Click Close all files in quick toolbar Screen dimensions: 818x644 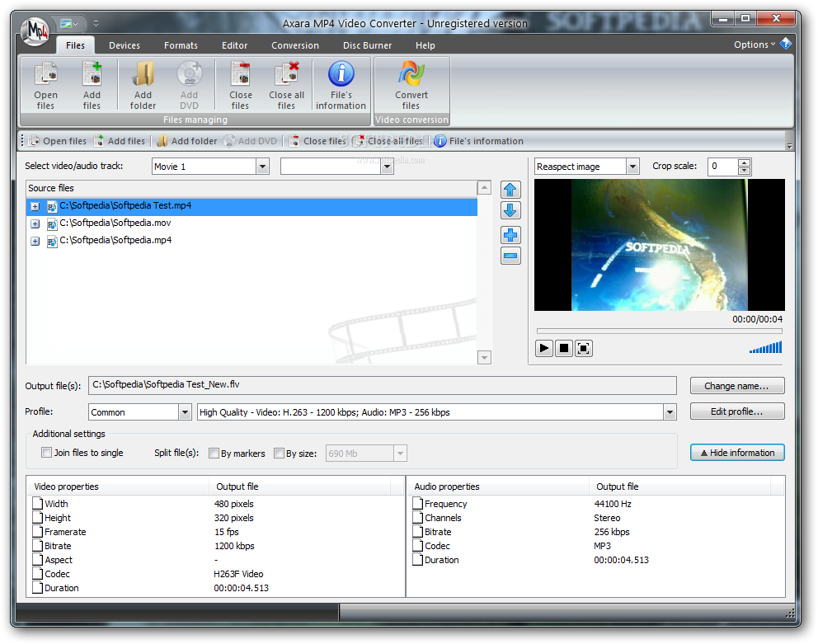point(388,141)
